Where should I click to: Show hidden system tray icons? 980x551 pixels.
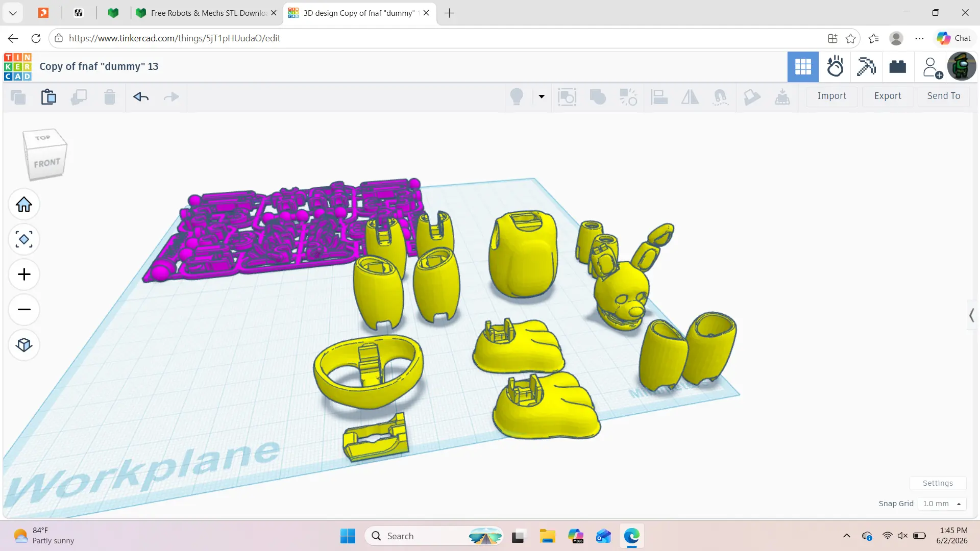click(x=847, y=536)
